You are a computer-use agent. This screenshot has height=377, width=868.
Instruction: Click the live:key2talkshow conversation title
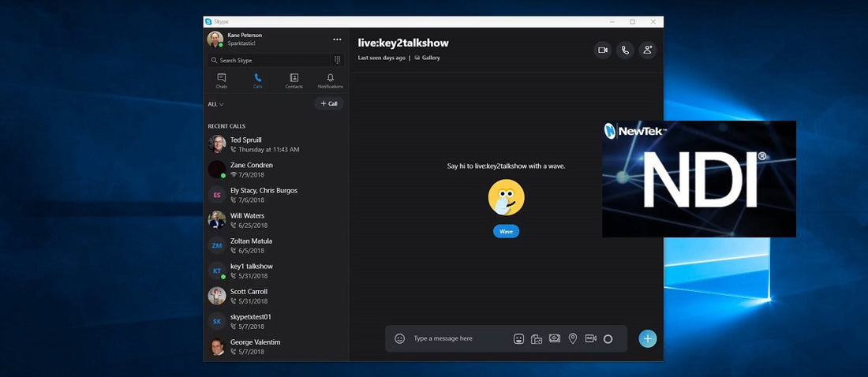(x=403, y=43)
